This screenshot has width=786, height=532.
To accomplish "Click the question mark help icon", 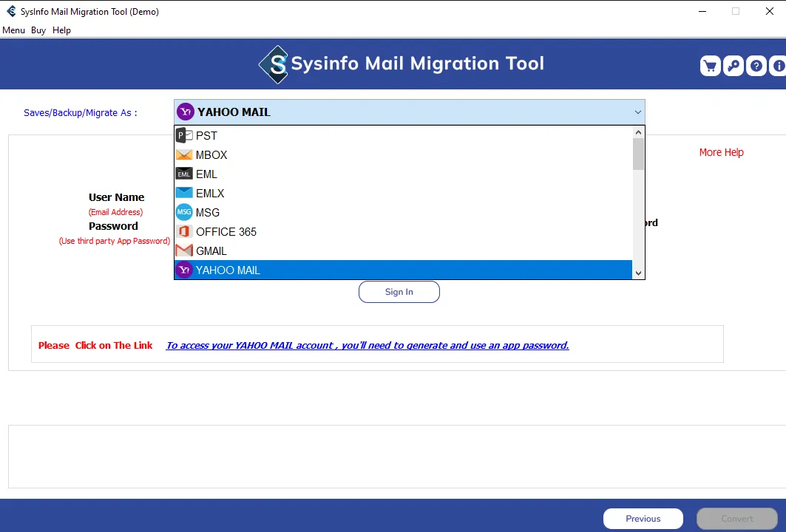I will (756, 66).
